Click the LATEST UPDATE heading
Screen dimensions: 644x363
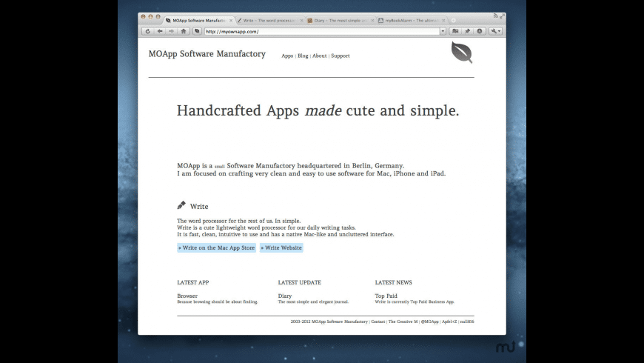point(299,282)
